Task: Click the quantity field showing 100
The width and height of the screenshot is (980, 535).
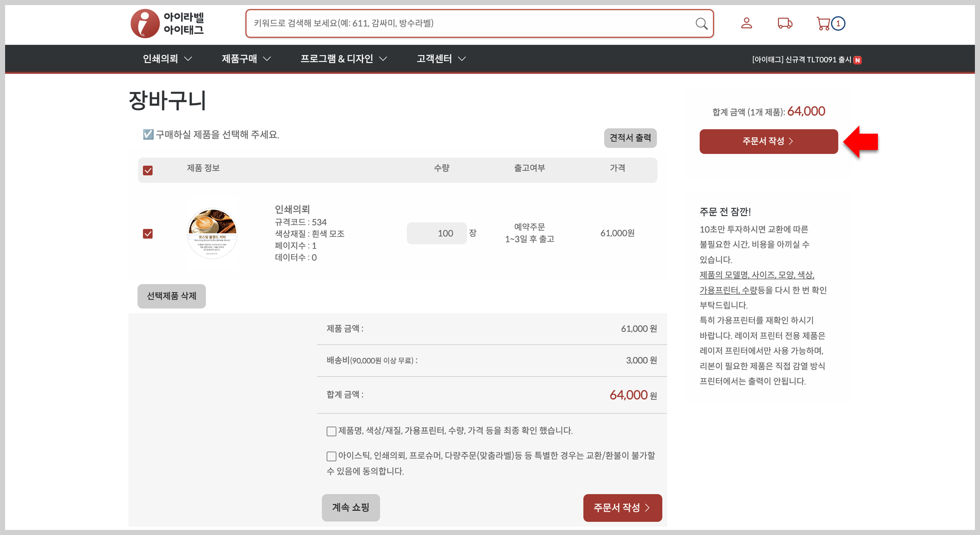Action: point(436,233)
